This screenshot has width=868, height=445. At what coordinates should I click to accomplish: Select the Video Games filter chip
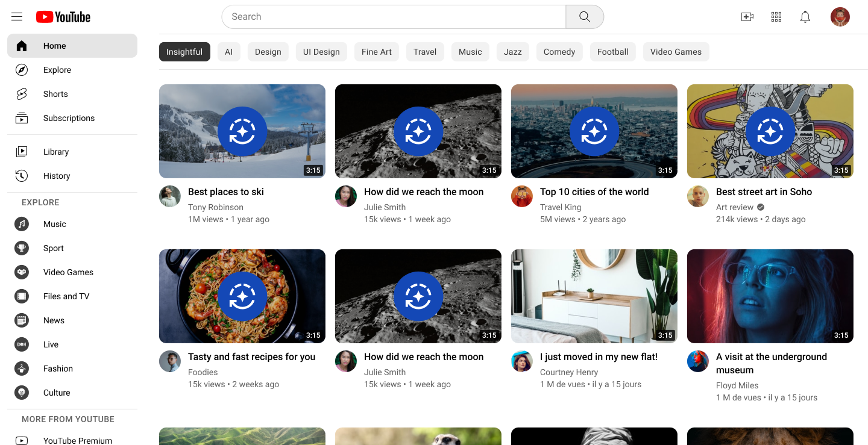pyautogui.click(x=676, y=52)
